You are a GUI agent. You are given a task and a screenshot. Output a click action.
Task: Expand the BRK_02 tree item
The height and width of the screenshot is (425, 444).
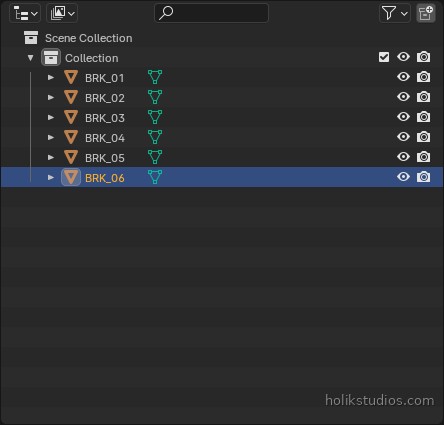point(51,97)
